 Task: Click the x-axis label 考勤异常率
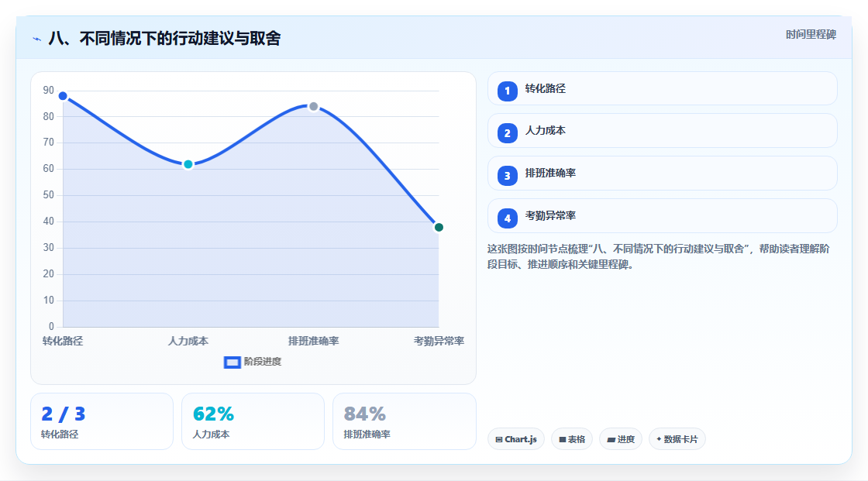click(x=439, y=341)
